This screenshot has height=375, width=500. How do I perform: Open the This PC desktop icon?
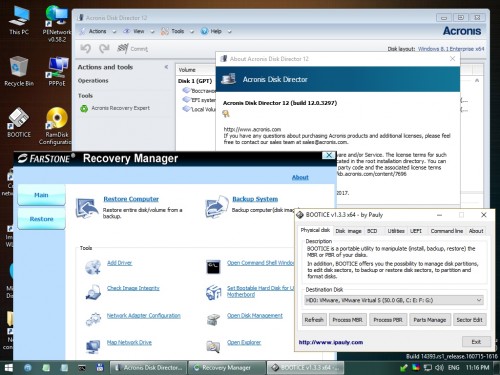19,21
